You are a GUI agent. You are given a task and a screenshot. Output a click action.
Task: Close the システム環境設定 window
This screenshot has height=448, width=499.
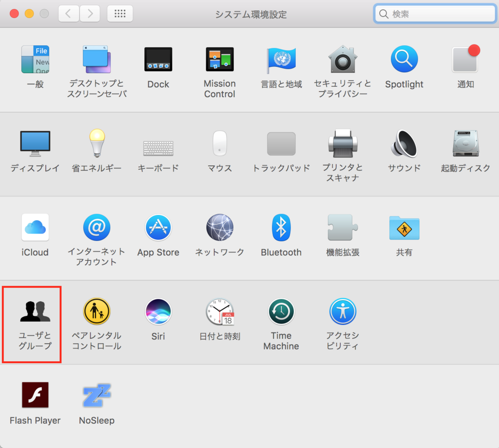pos(14,14)
